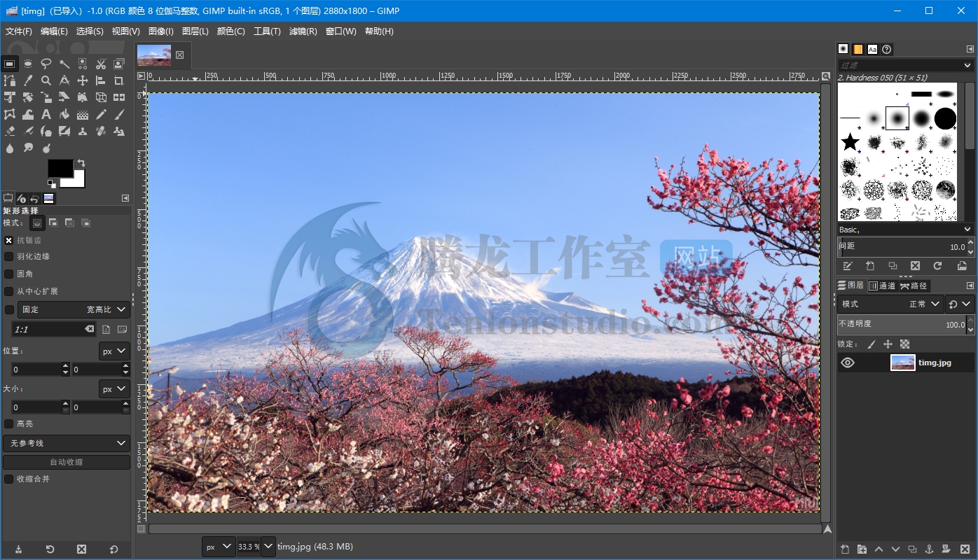Select the Heal bandage tool
This screenshot has width=978, height=560.
[x=101, y=131]
